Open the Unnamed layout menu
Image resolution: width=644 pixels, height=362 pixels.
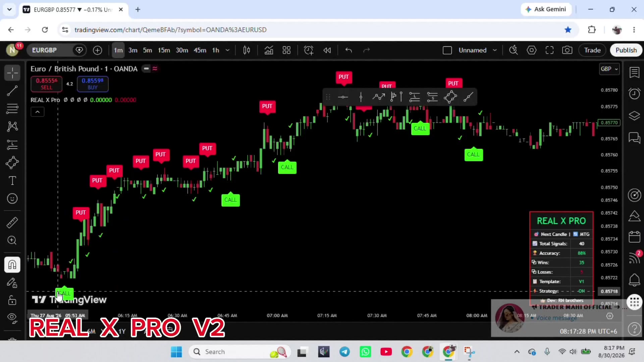tap(477, 50)
